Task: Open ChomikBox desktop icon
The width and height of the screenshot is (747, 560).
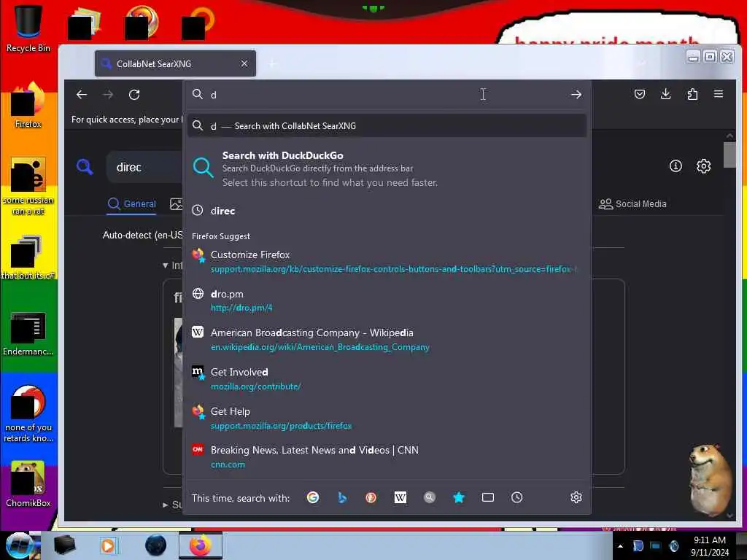Action: click(x=28, y=484)
